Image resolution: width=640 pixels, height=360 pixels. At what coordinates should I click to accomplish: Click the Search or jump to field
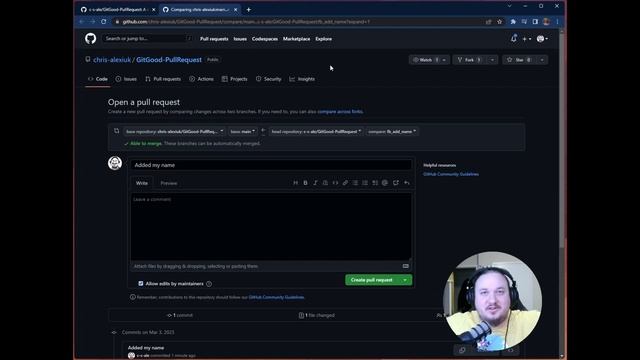147,38
